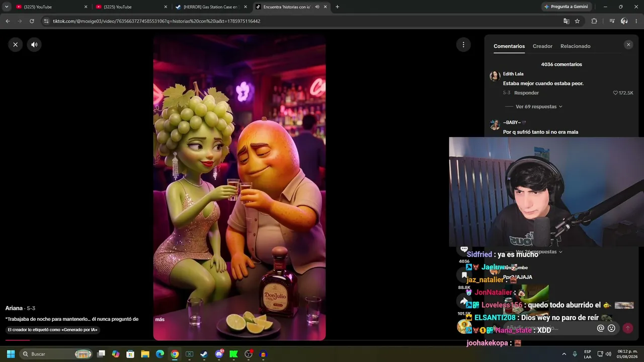Change the ESP LAA keyboard language

point(588,354)
